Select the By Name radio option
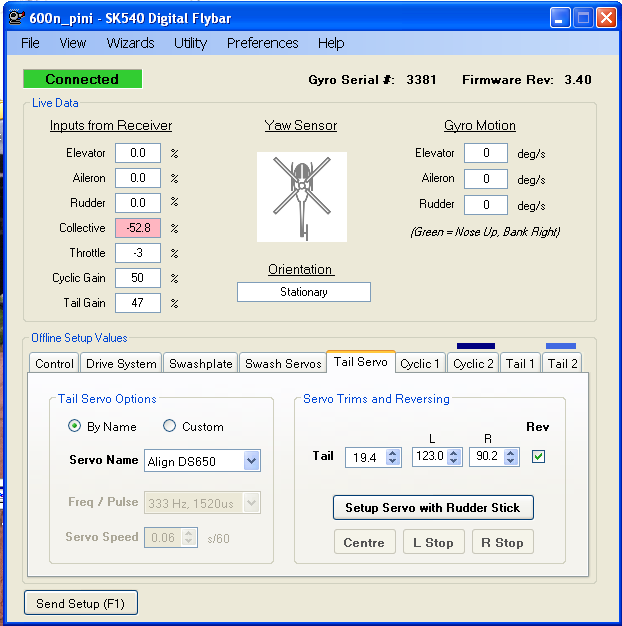 pyautogui.click(x=74, y=426)
